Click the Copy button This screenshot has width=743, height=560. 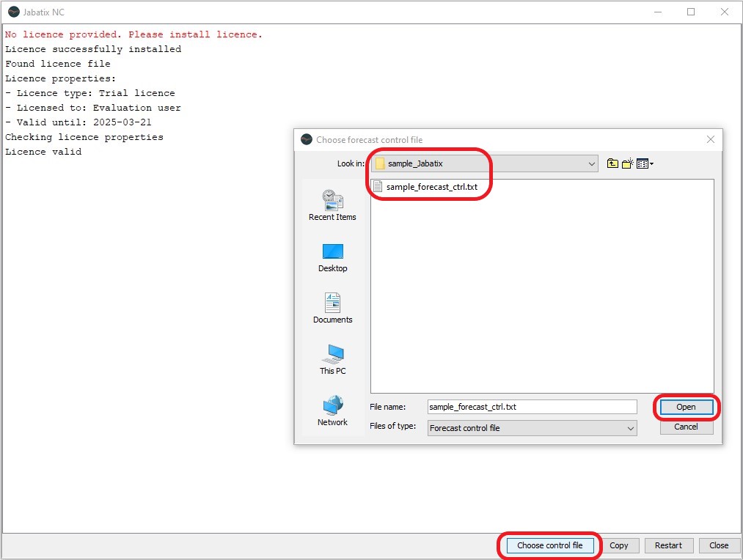[618, 545]
